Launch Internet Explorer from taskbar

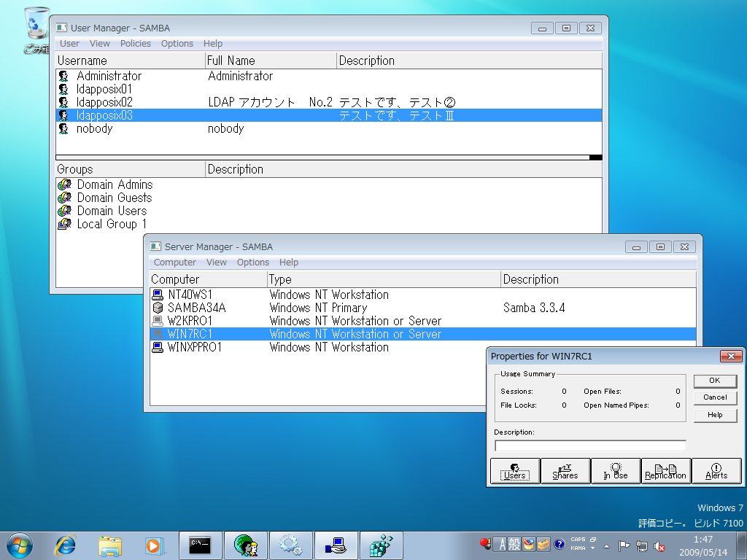(x=65, y=545)
